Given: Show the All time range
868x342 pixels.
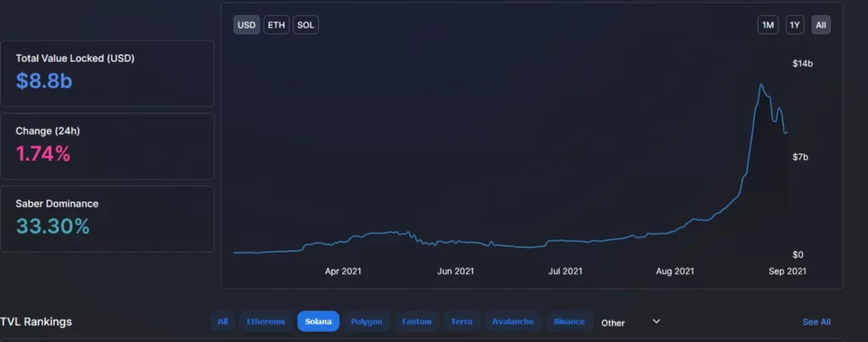Looking at the screenshot, I should tap(821, 25).
